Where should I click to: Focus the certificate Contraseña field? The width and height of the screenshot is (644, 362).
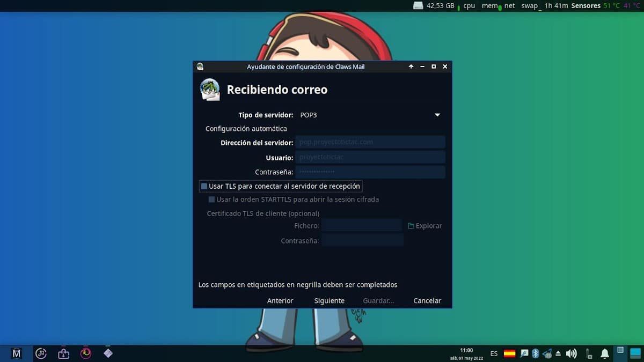pos(362,240)
